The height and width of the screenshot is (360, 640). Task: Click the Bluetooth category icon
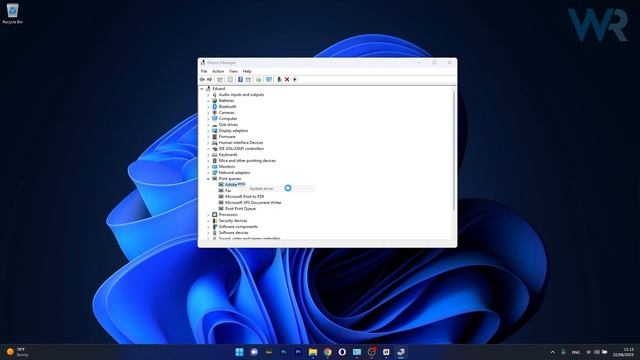click(x=215, y=107)
